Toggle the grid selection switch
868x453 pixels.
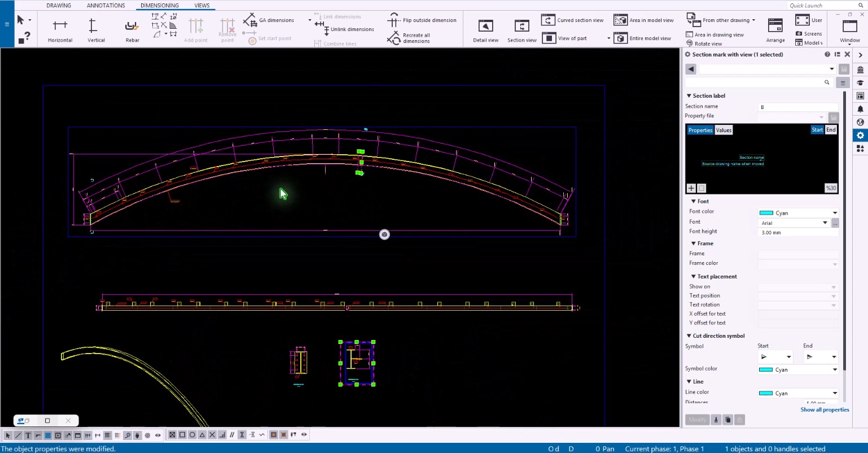click(107, 435)
